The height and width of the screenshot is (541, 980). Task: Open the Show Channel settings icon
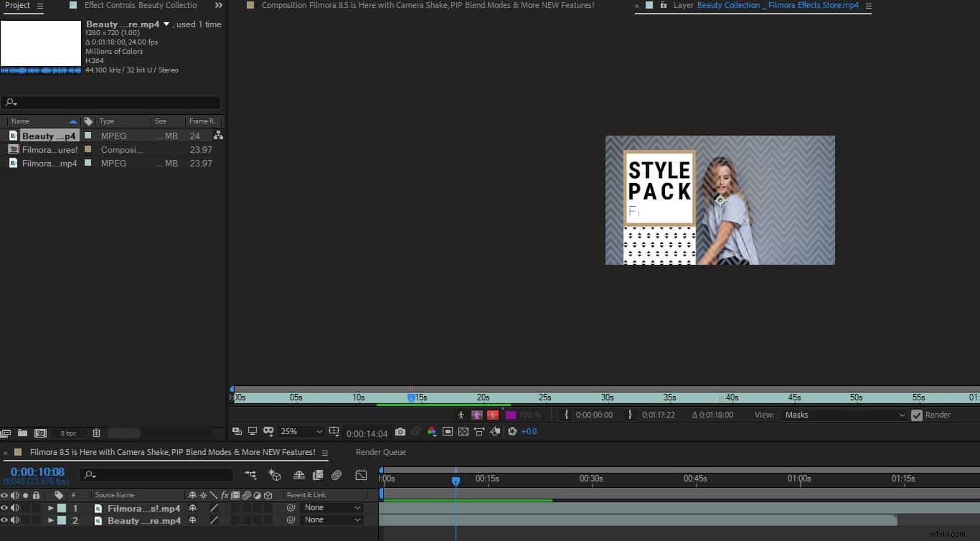pos(433,431)
